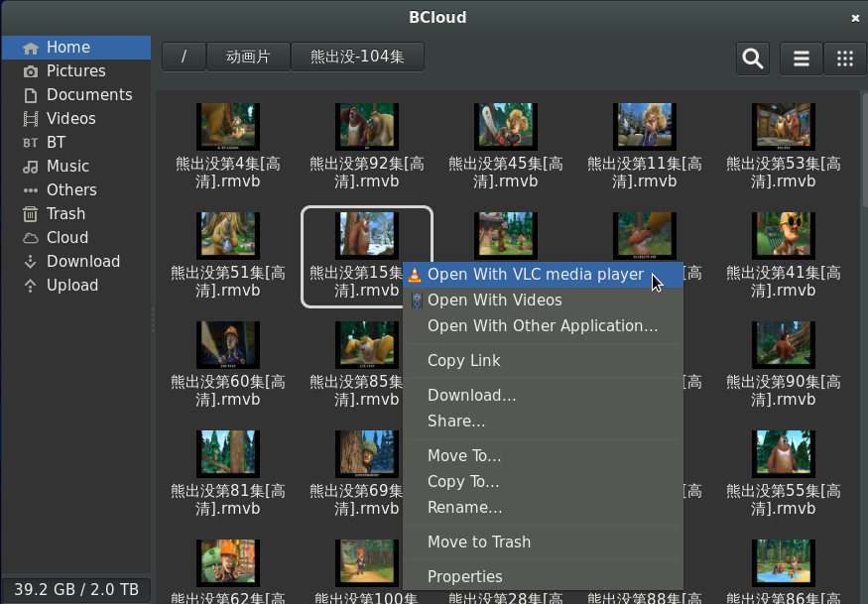Select the 熊出没第53集 video file
868x604 pixels.
coord(784,144)
